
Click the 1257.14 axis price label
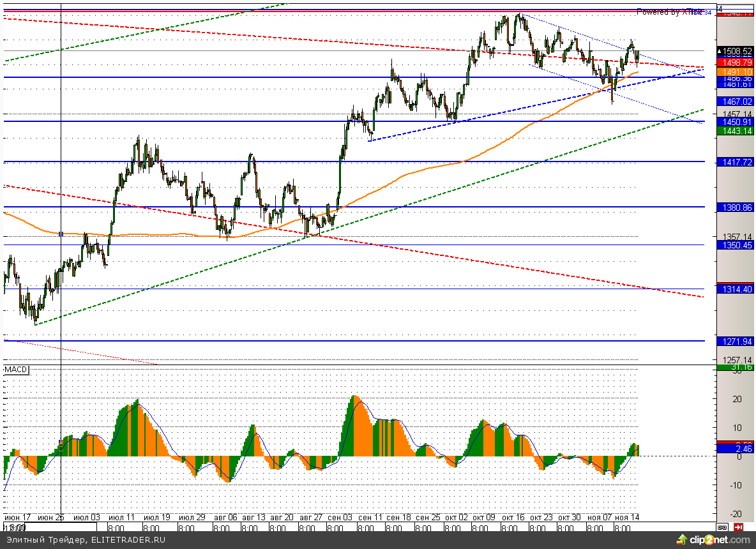737,360
